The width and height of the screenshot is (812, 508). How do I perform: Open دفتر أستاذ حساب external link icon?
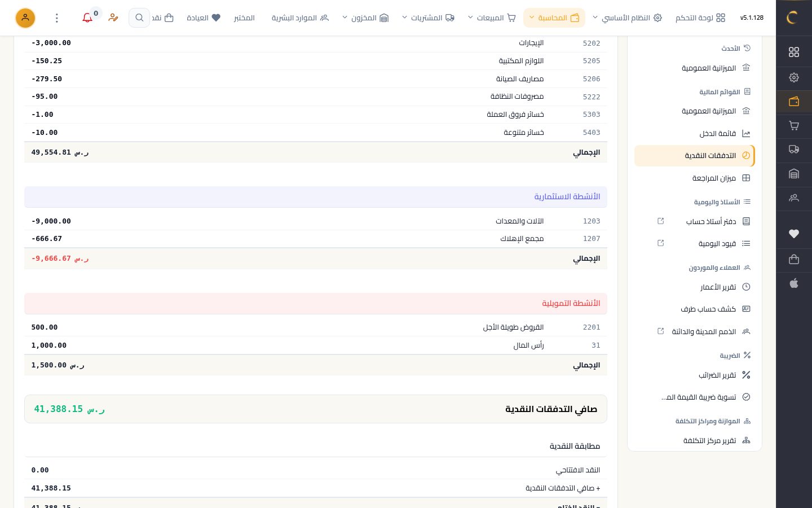[661, 221]
